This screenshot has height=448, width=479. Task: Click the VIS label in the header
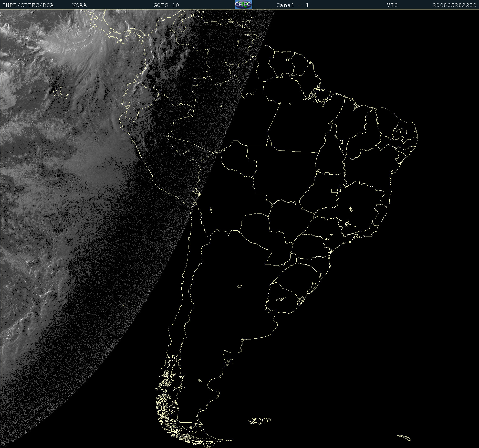(x=392, y=5)
